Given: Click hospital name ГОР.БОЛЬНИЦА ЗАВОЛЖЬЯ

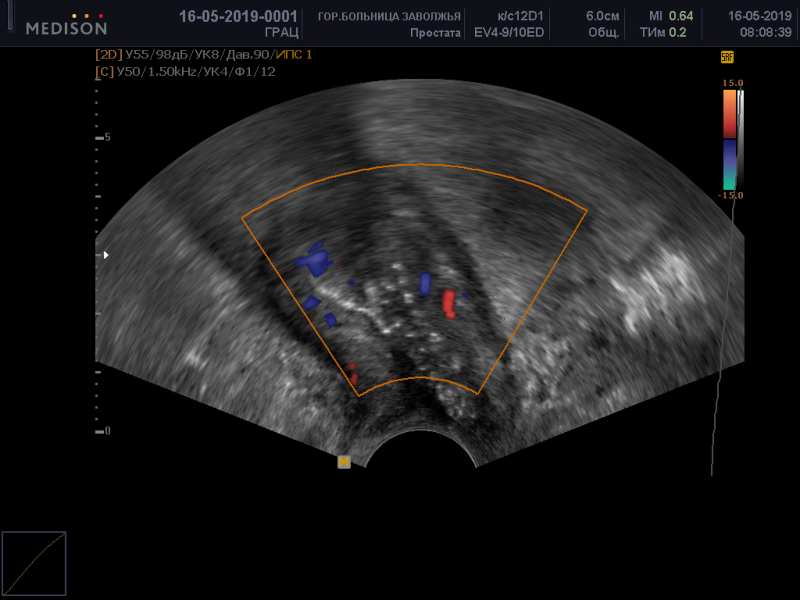Looking at the screenshot, I should 389,17.
